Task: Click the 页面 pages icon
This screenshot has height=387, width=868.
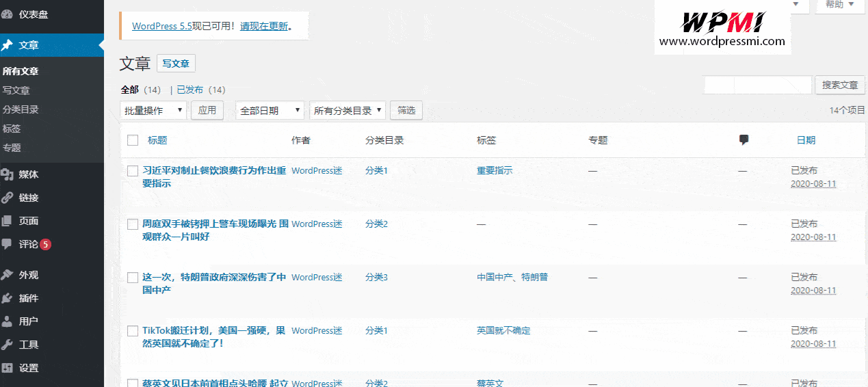Action: click(x=8, y=221)
